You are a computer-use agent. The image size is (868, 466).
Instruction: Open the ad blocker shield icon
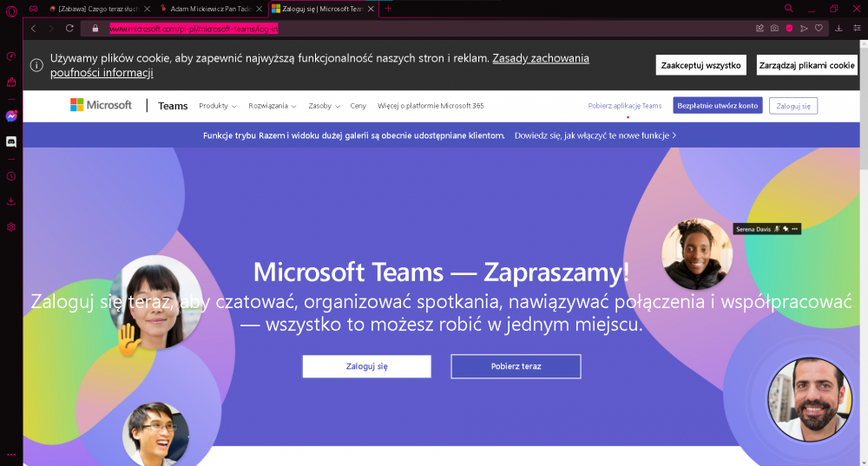789,29
